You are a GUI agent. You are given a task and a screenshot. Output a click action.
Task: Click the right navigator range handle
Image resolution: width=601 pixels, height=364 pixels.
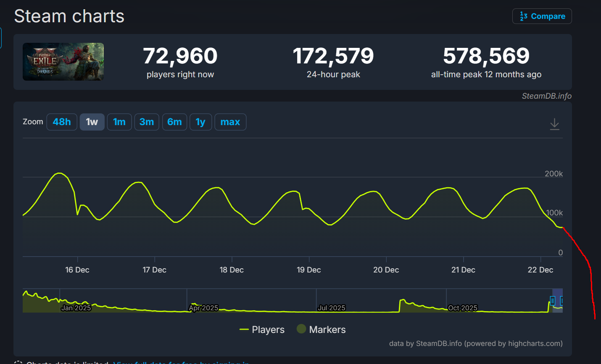561,301
